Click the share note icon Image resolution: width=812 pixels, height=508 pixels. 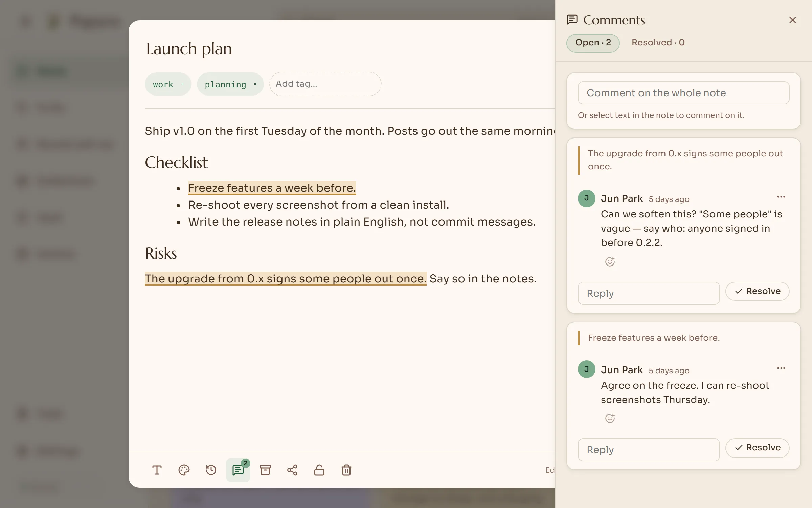point(292,470)
